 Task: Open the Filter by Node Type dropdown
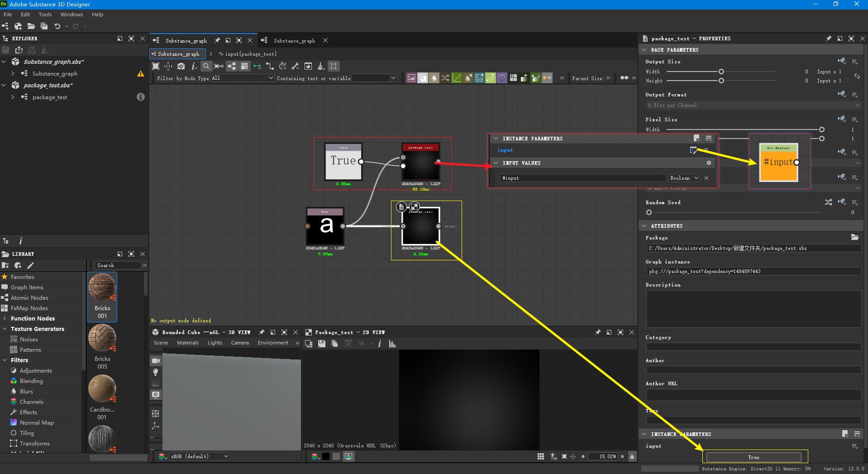coord(243,78)
